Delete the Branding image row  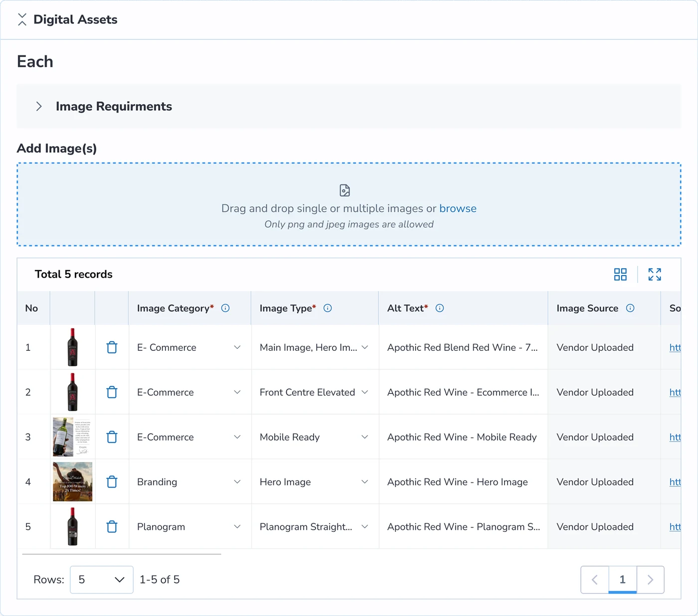point(112,482)
